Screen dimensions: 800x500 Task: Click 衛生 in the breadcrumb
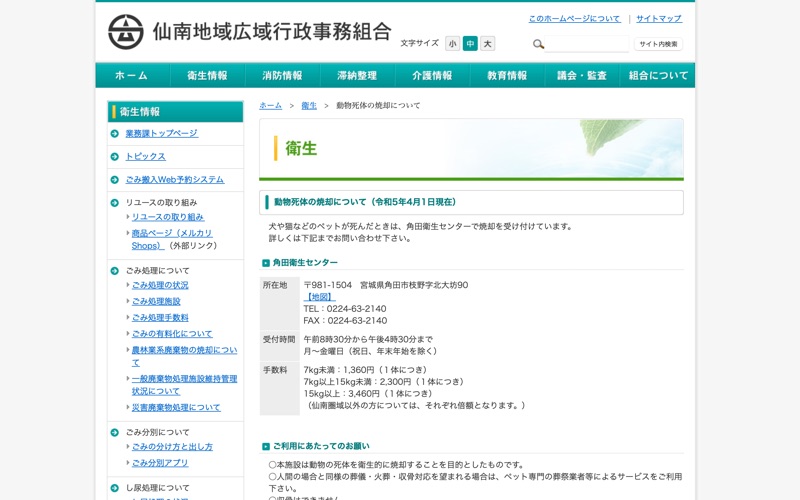[x=309, y=106]
